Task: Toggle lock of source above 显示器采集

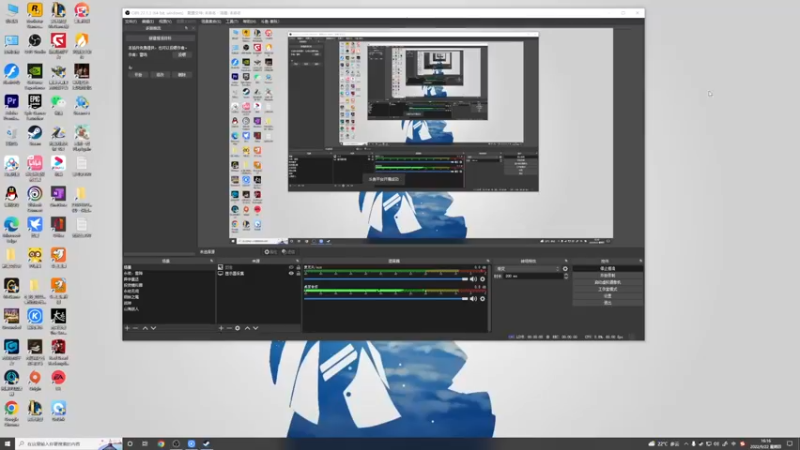Action: [298, 267]
